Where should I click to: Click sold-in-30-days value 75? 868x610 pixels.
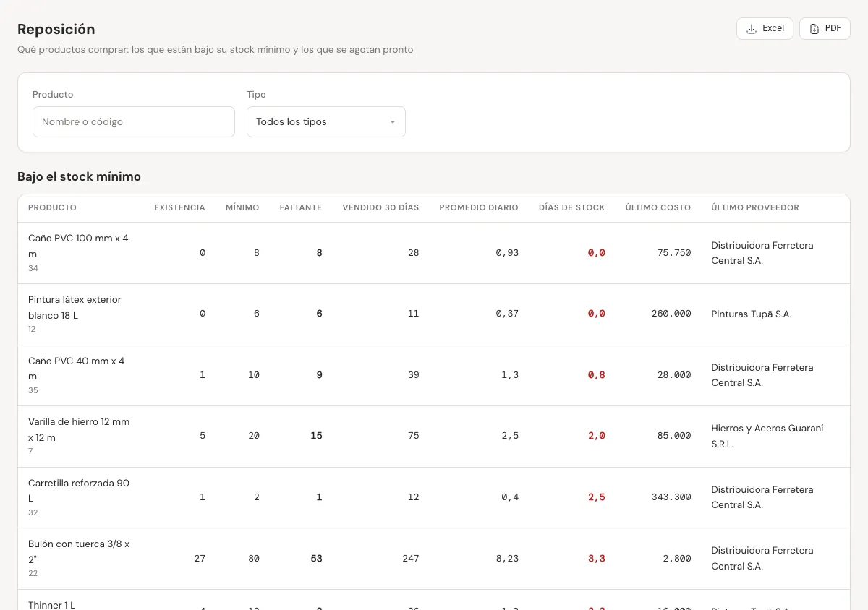[x=414, y=436]
